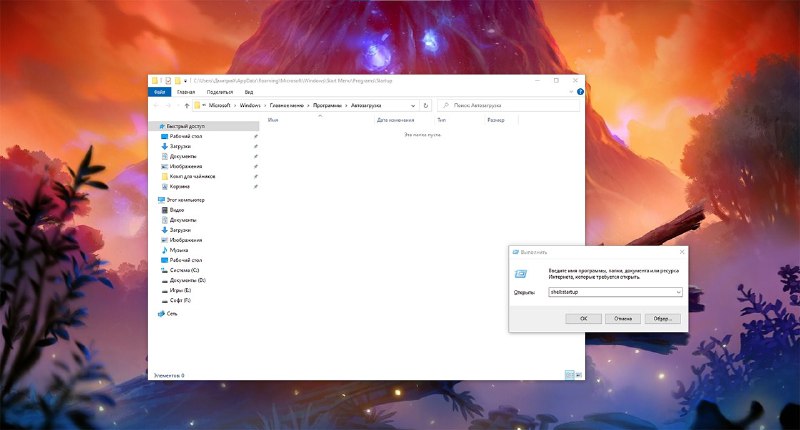The width and height of the screenshot is (800, 430).
Task: Expand the ribbon with the chevron
Action: click(571, 92)
